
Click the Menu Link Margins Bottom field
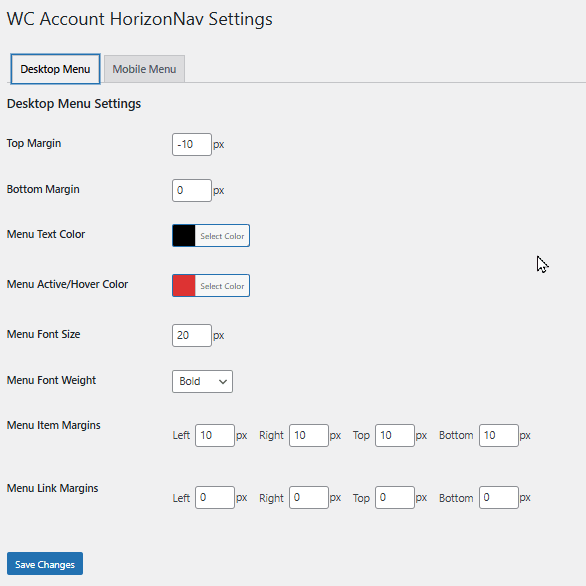pos(499,497)
